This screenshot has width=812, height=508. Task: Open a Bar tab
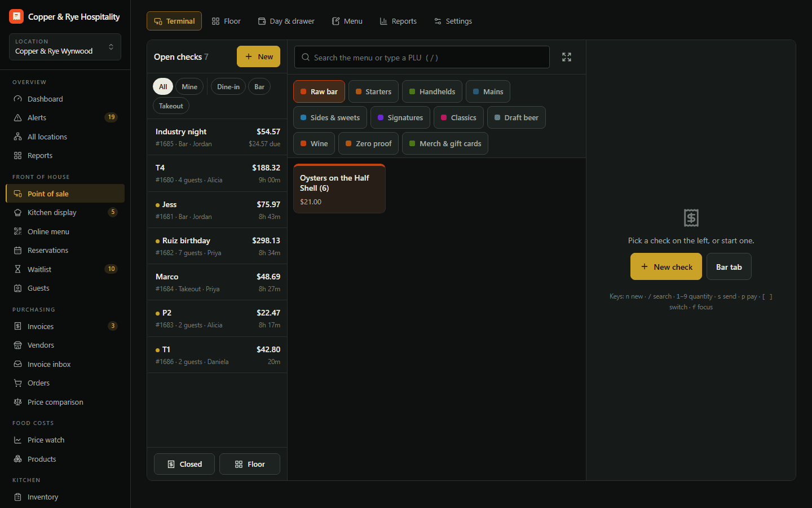[x=729, y=266]
